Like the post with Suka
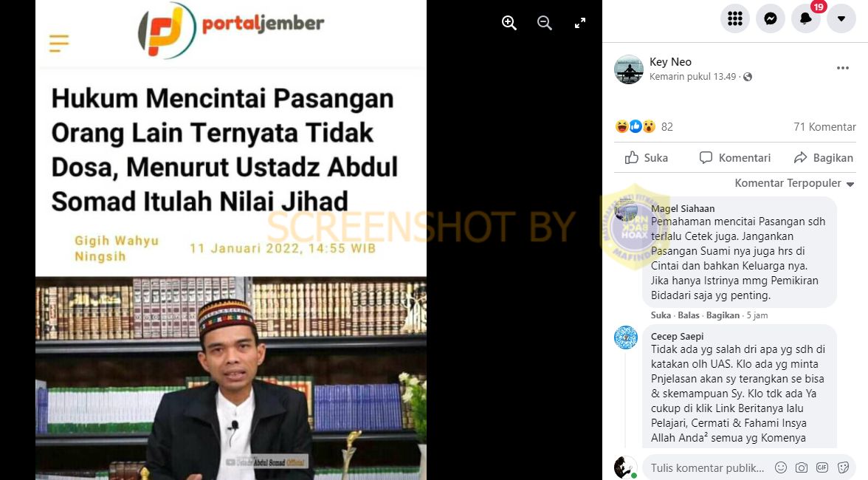The image size is (868, 480). [647, 158]
